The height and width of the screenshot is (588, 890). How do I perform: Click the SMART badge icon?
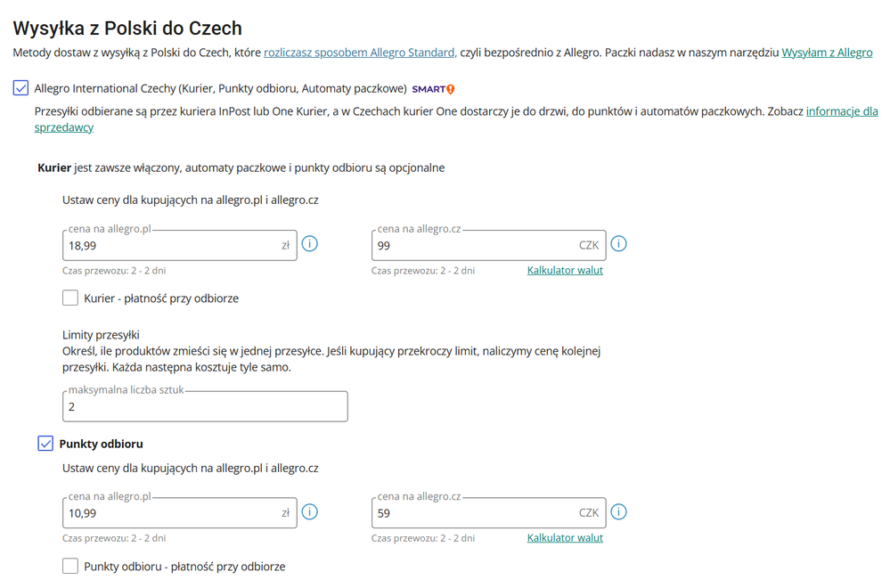tap(433, 89)
